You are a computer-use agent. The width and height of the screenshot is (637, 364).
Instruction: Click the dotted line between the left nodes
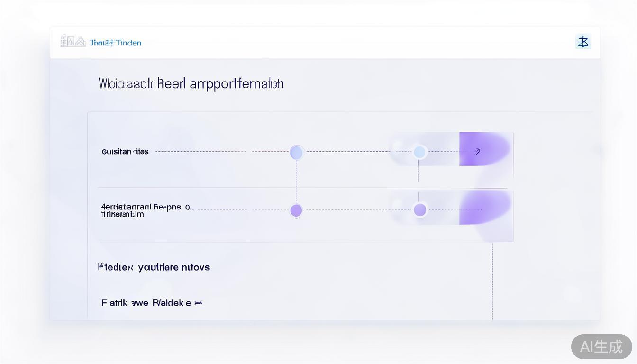296,182
